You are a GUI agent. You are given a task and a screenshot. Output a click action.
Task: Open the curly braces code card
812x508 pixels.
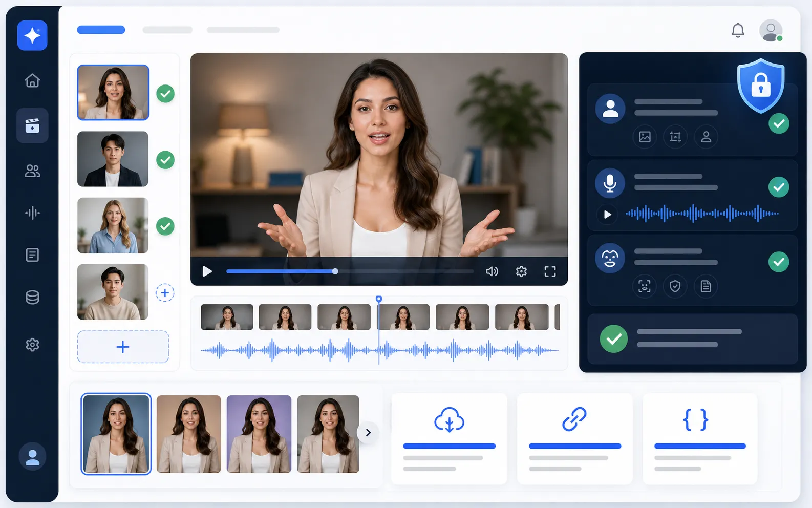tap(700, 438)
